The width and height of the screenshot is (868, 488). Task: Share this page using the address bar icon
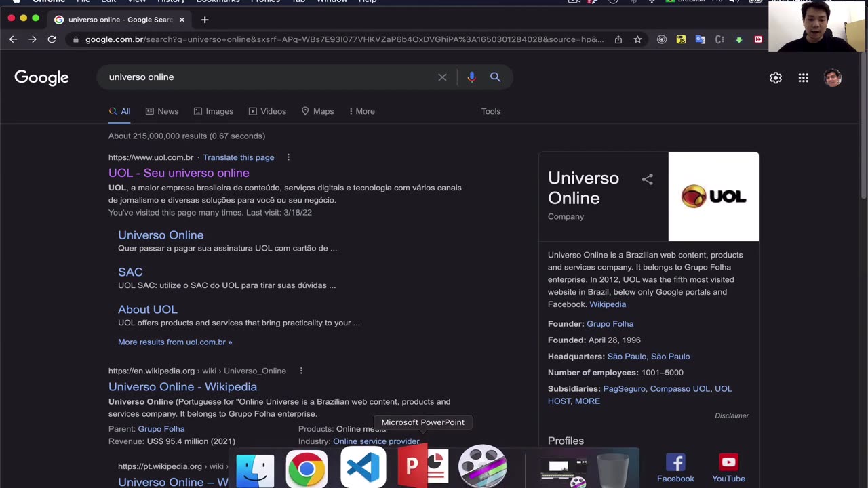click(618, 39)
